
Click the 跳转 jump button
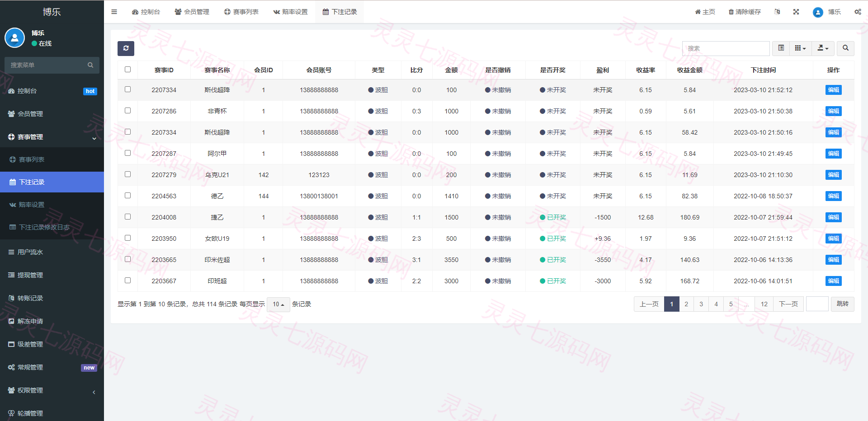point(843,304)
